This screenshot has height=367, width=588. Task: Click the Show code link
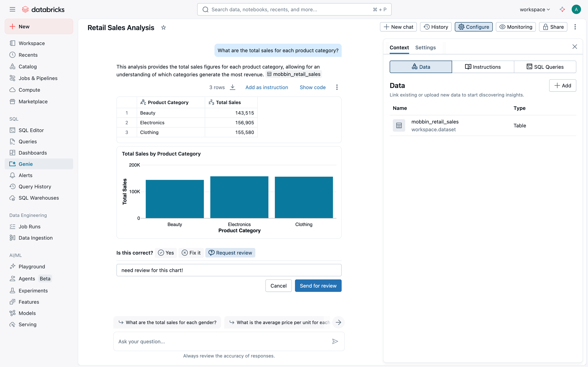pyautogui.click(x=312, y=87)
